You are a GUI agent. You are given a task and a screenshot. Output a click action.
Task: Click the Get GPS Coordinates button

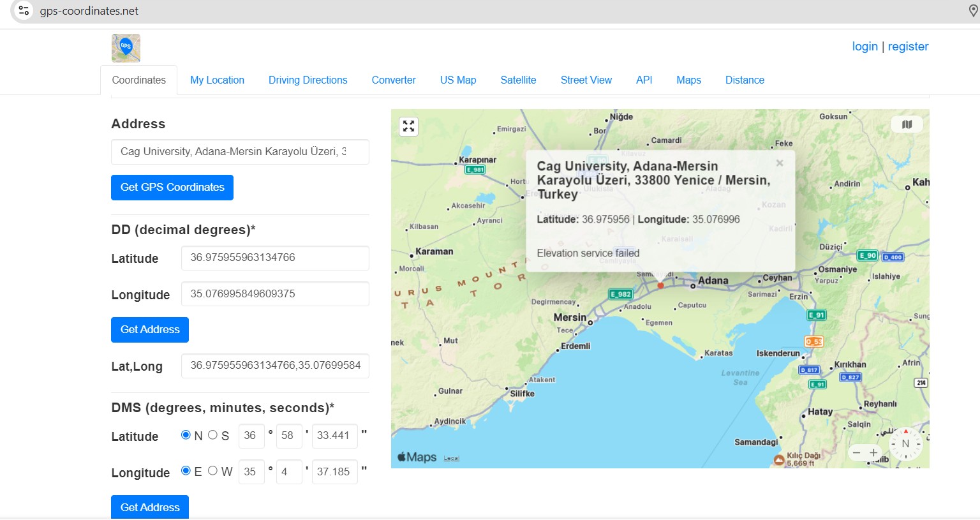172,188
